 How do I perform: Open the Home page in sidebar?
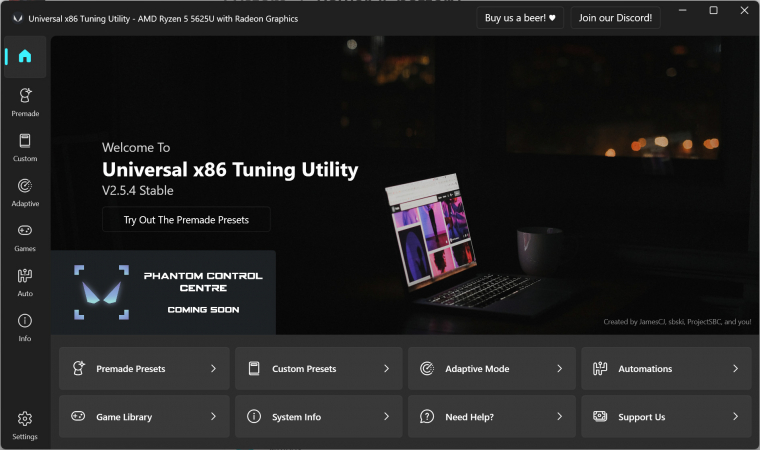click(25, 57)
